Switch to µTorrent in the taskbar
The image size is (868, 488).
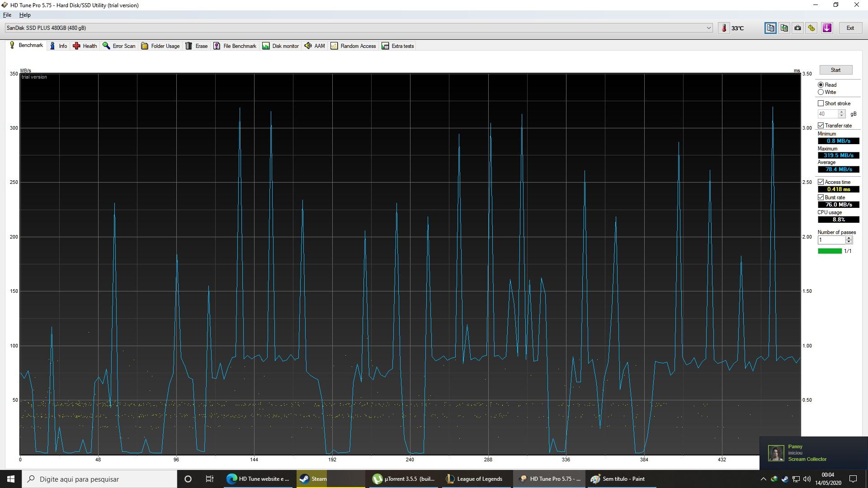(404, 479)
